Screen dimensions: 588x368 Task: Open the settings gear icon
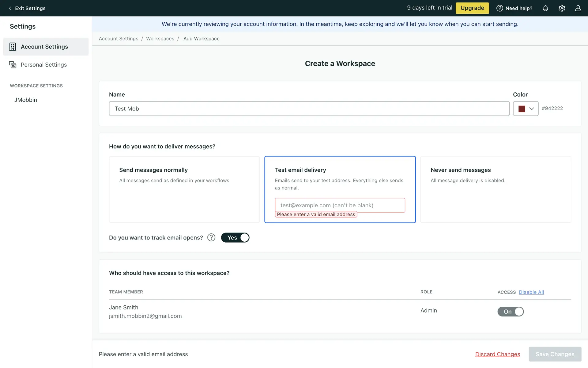point(562,8)
